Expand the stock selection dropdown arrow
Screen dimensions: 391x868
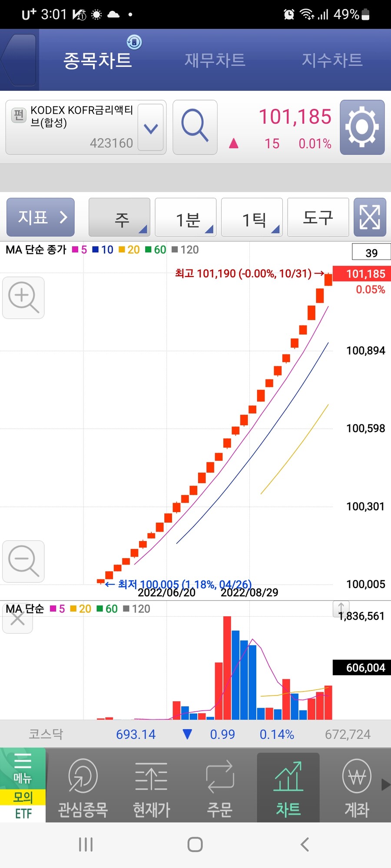tap(151, 128)
